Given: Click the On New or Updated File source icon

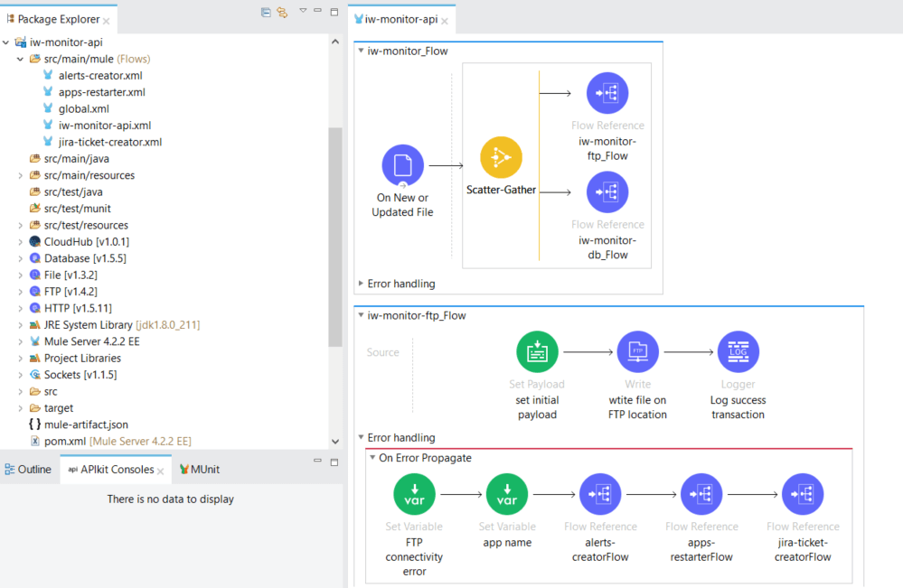Looking at the screenshot, I should pos(402,165).
